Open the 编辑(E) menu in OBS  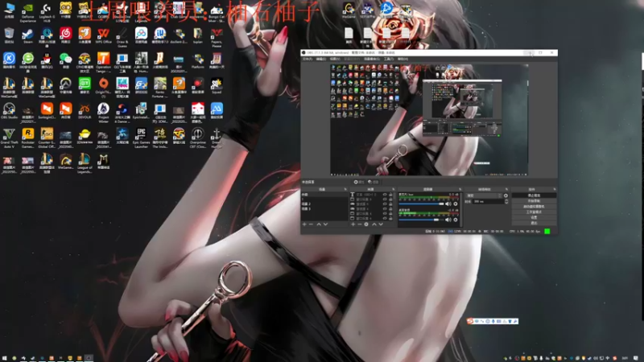[320, 59]
